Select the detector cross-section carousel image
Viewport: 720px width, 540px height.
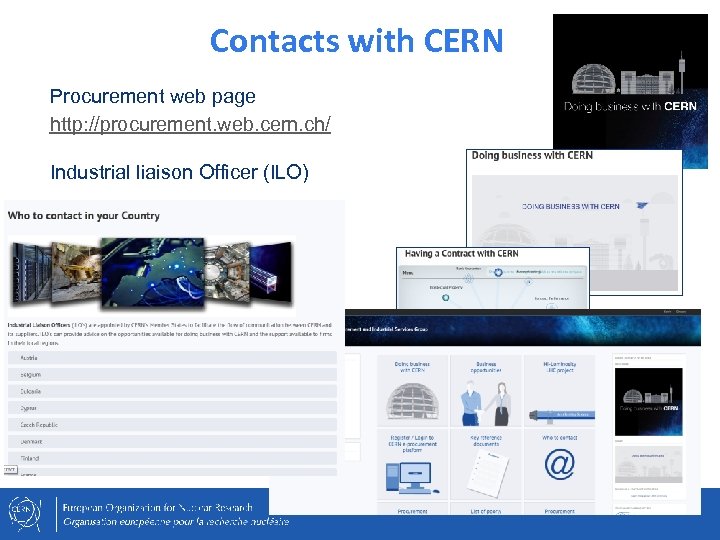(227, 273)
